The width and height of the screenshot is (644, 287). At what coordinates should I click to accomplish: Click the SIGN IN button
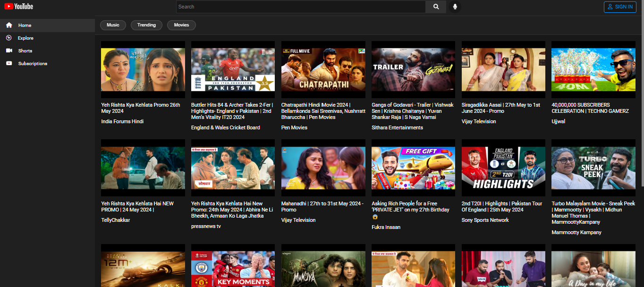(x=620, y=7)
